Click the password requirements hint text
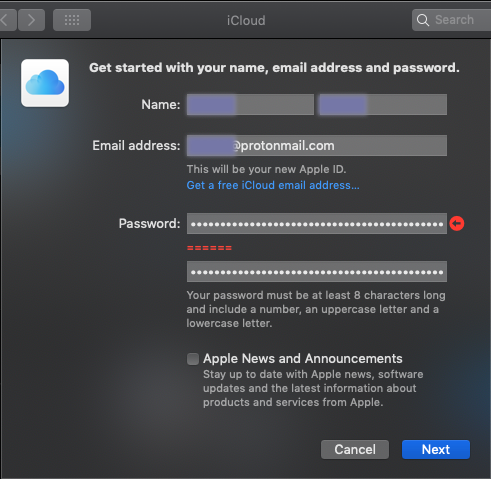This screenshot has width=491, height=479. 316,309
